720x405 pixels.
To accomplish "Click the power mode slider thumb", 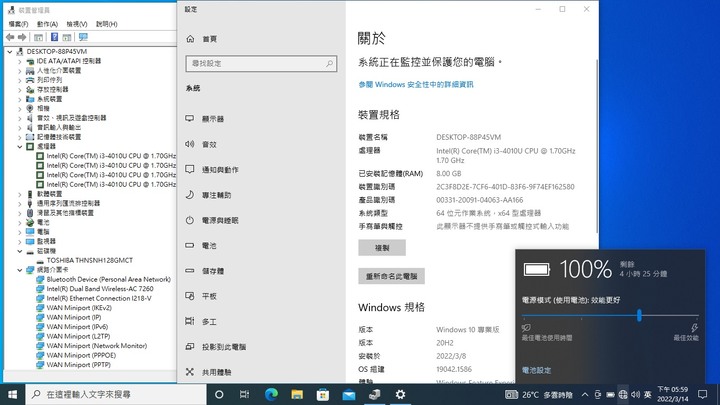I will pyautogui.click(x=639, y=315).
